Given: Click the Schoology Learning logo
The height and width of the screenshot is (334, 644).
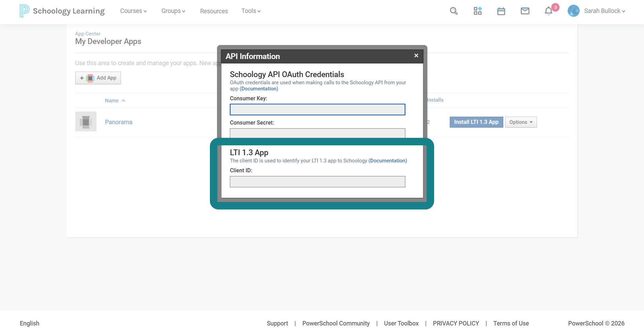Looking at the screenshot, I should [x=62, y=11].
